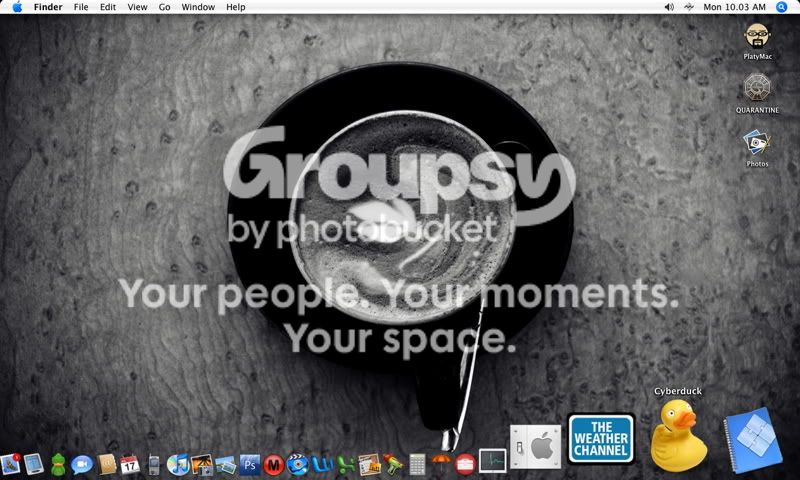The image size is (800, 480).
Task: Open Spotlight search in menu bar
Action: pyautogui.click(x=782, y=7)
